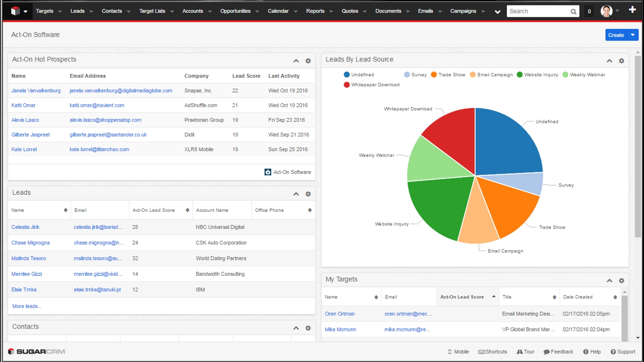
Task: Open the My Targets gear settings
Action: tap(621, 281)
